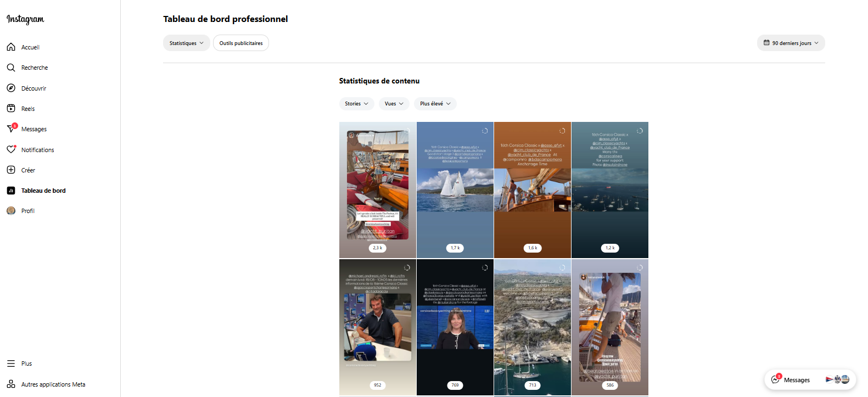
Task: Click the Instagram logo
Action: tap(25, 19)
